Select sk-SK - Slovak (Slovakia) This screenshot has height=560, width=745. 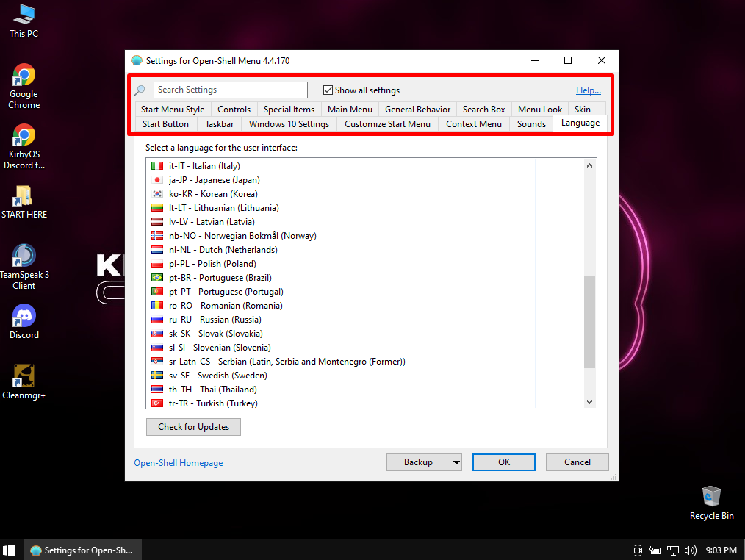click(x=216, y=334)
